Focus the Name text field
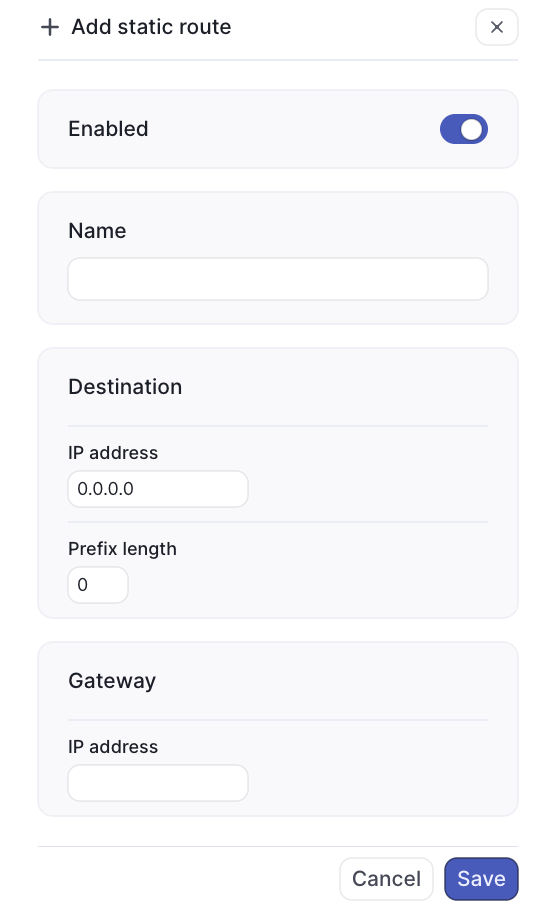Screen dimensions: 560x924 [x=278, y=279]
